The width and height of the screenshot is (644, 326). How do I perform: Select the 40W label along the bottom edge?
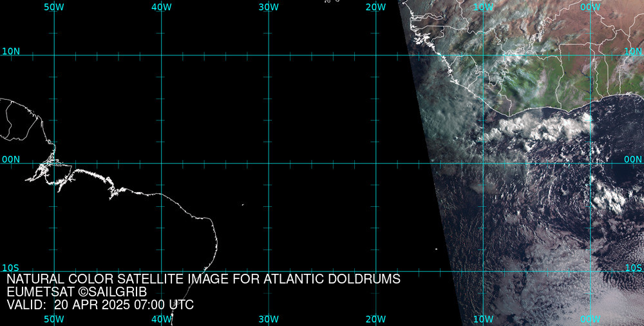[x=162, y=320]
